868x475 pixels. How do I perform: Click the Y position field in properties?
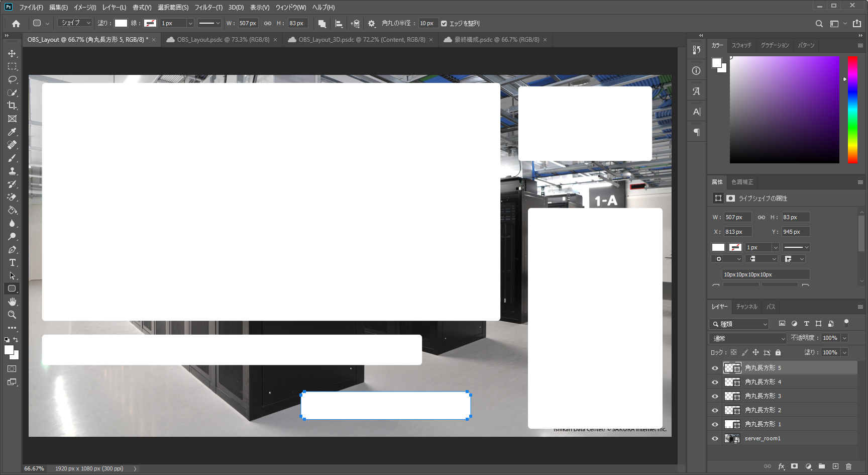tap(796, 232)
